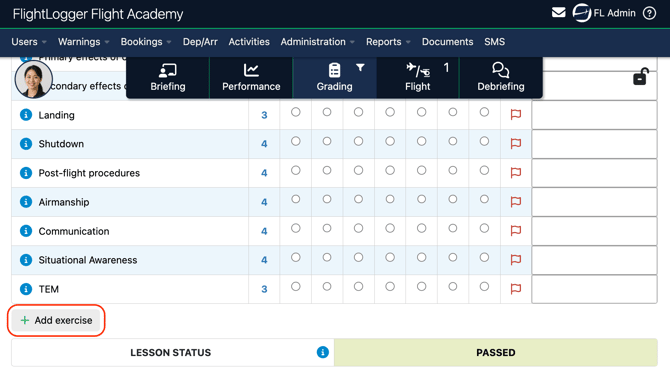
Task: Click the info icon beside TEM
Action: (x=26, y=289)
